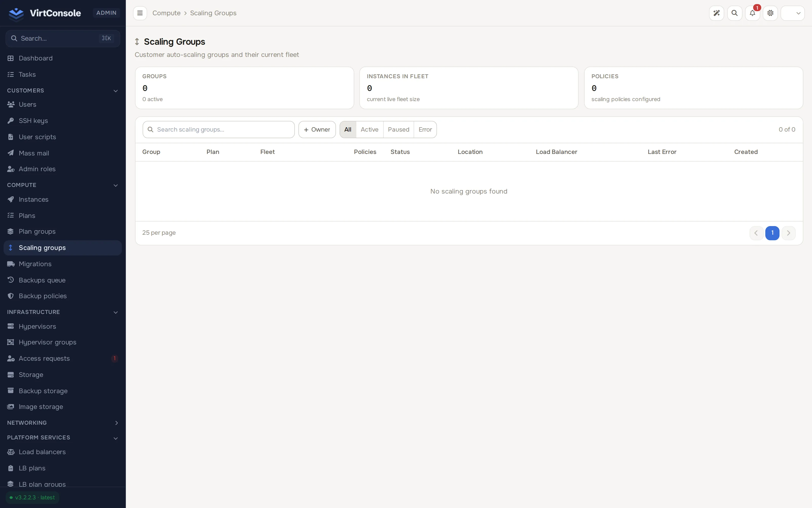812x508 pixels.
Task: Open Dashboard from the sidebar
Action: point(63,58)
